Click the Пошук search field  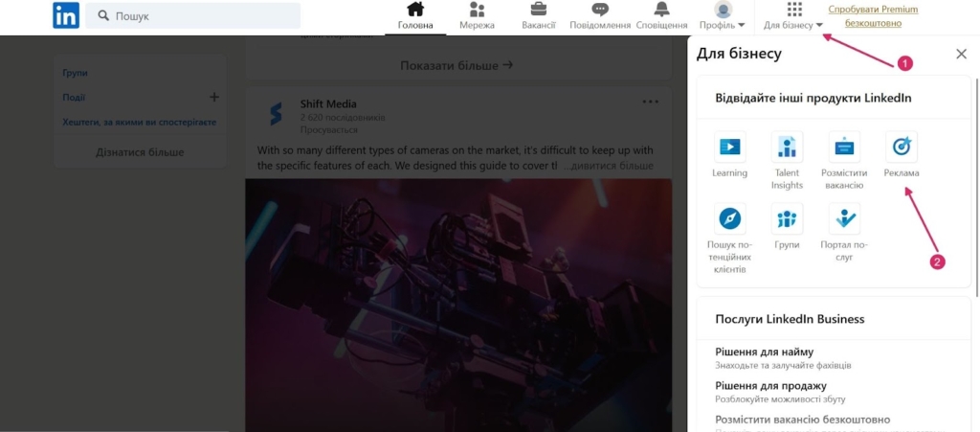[x=193, y=16]
